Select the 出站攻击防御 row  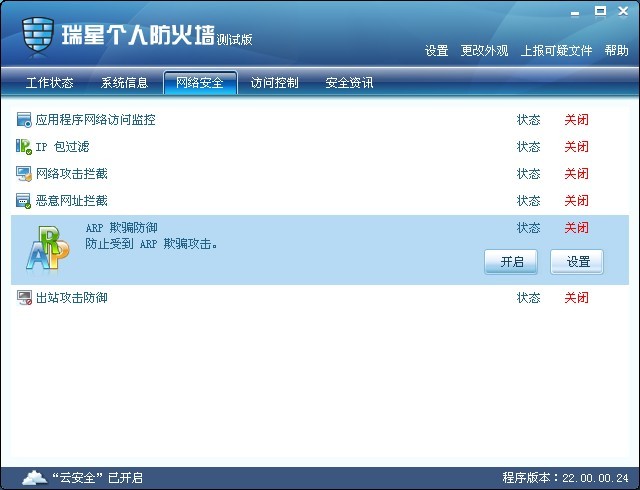320,298
